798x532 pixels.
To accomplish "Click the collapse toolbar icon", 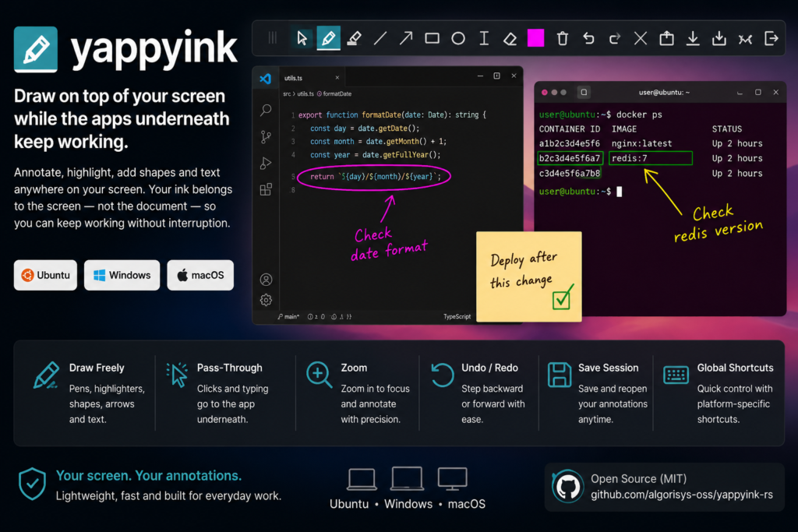I will 746,39.
